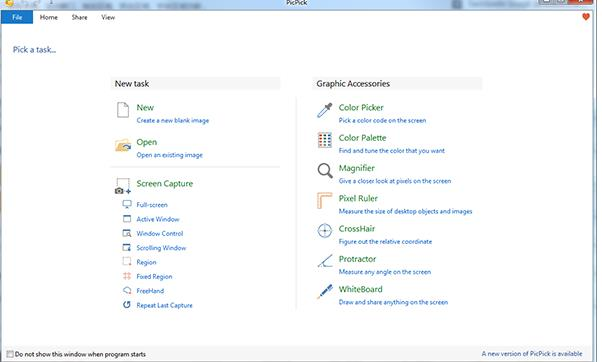Image resolution: width=602 pixels, height=362 pixels.
Task: Start the WhiteBoard pen icon
Action: pos(325,291)
